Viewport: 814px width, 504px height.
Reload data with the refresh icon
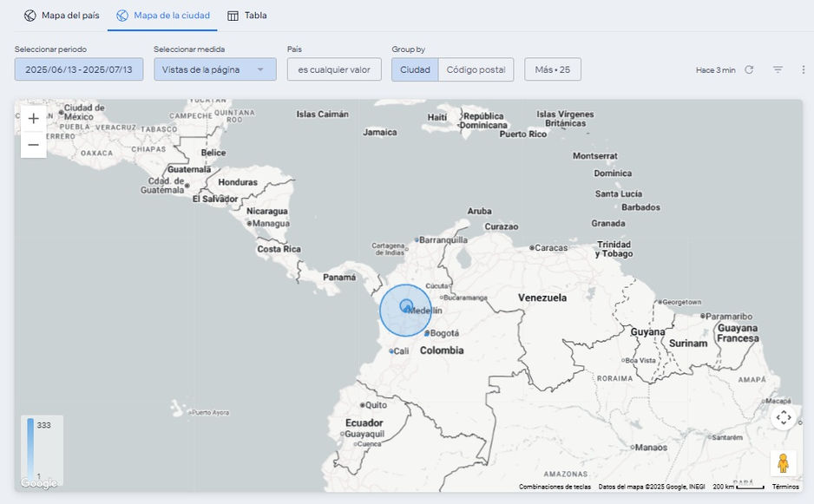(749, 69)
